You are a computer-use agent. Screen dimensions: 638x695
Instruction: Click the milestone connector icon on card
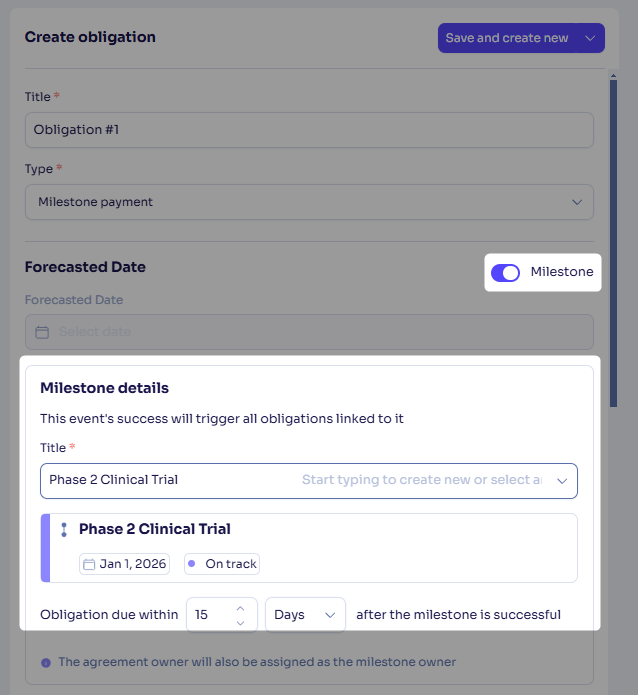[x=64, y=530]
